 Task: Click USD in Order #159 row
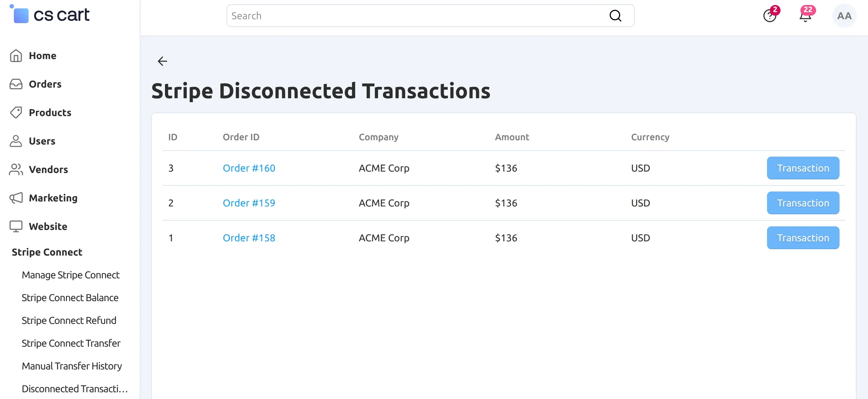click(641, 203)
